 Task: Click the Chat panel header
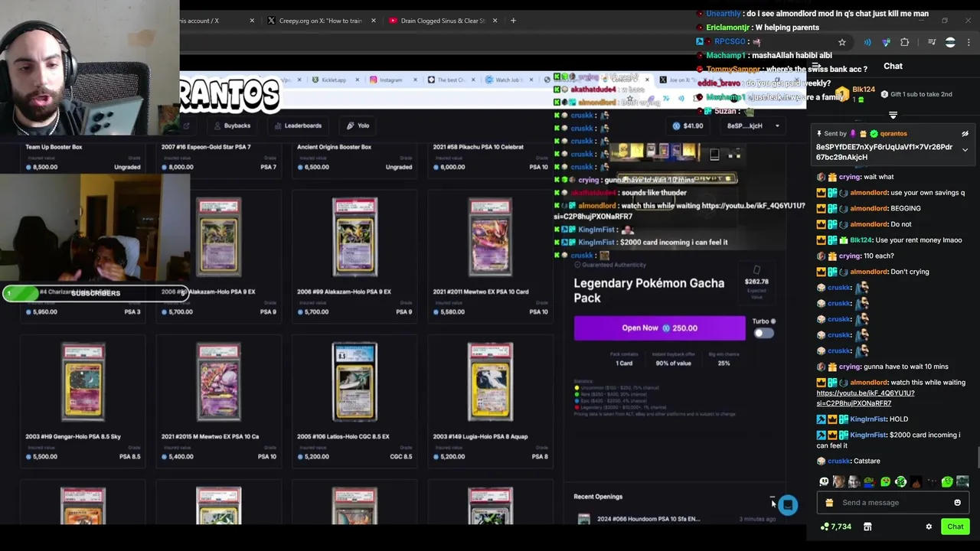point(893,67)
